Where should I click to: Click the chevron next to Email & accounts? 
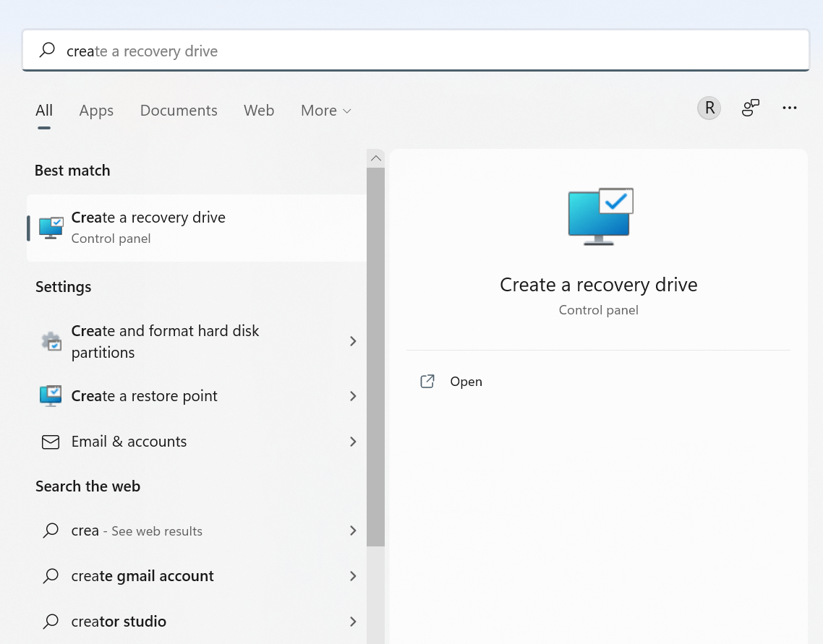pyautogui.click(x=353, y=442)
